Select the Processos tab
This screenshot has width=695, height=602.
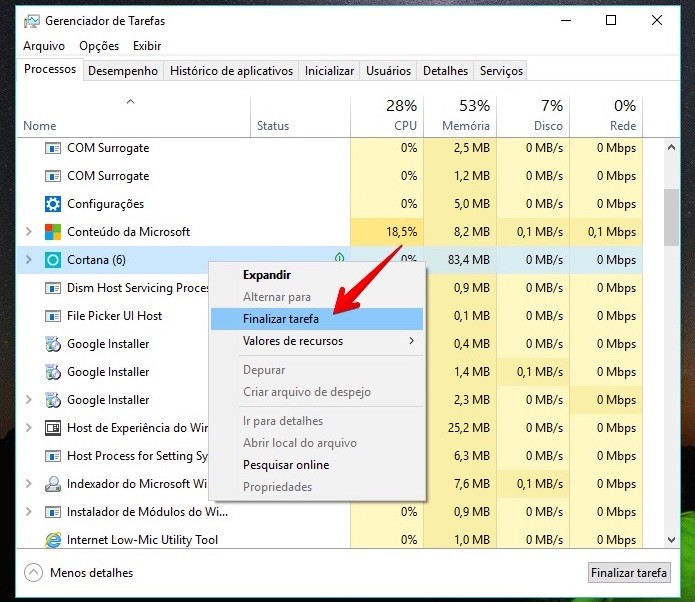coord(50,69)
